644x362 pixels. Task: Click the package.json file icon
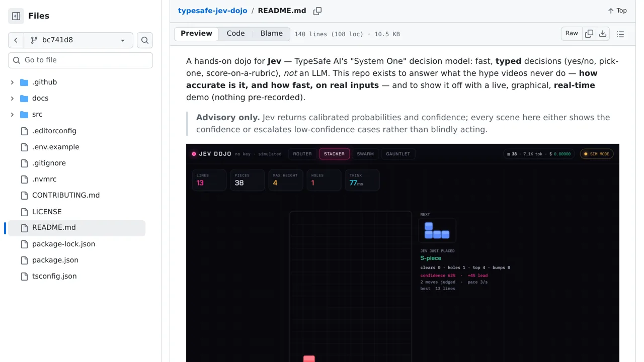[x=24, y=260]
